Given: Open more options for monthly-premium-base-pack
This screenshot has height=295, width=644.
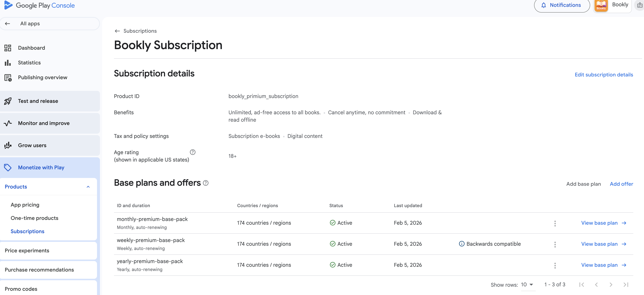Looking at the screenshot, I should 555,223.
